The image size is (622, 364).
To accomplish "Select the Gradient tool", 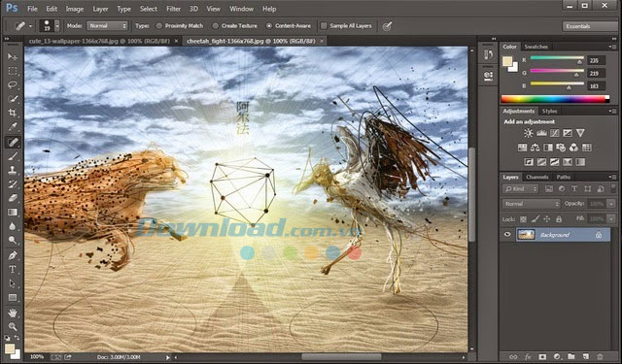I will point(13,213).
